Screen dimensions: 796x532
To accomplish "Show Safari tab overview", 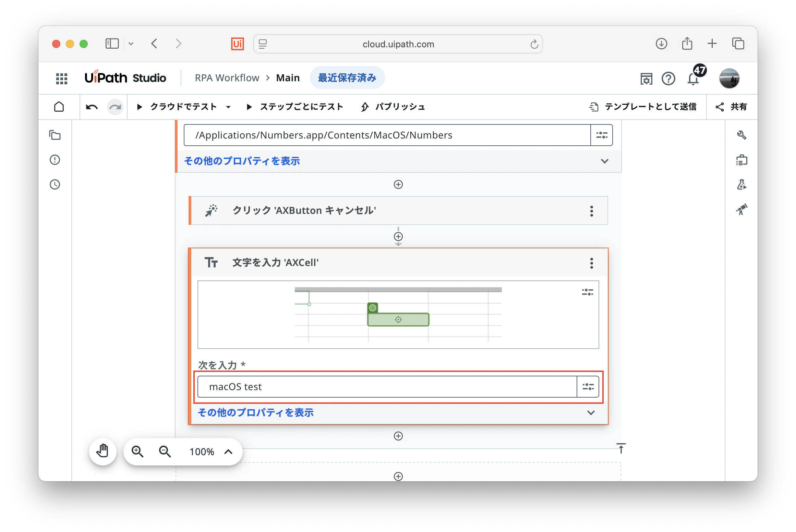I will pyautogui.click(x=738, y=44).
